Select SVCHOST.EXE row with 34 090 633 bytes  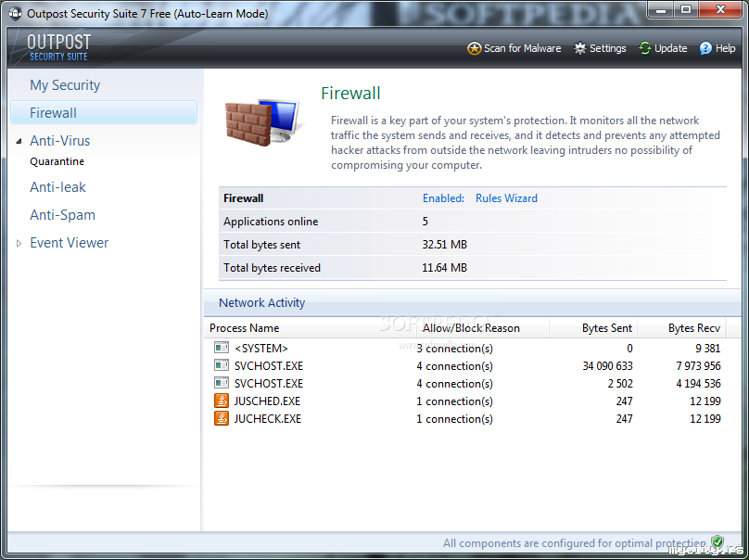coord(468,365)
